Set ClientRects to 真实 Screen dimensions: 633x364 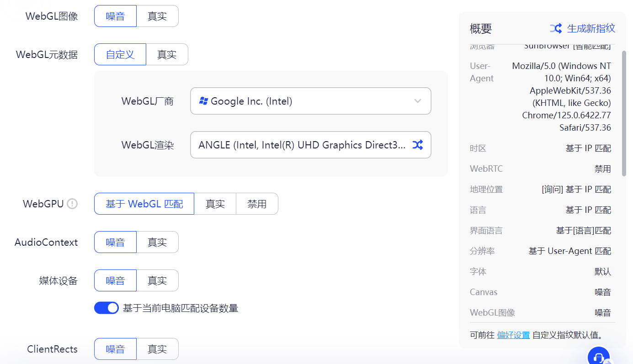tap(157, 349)
